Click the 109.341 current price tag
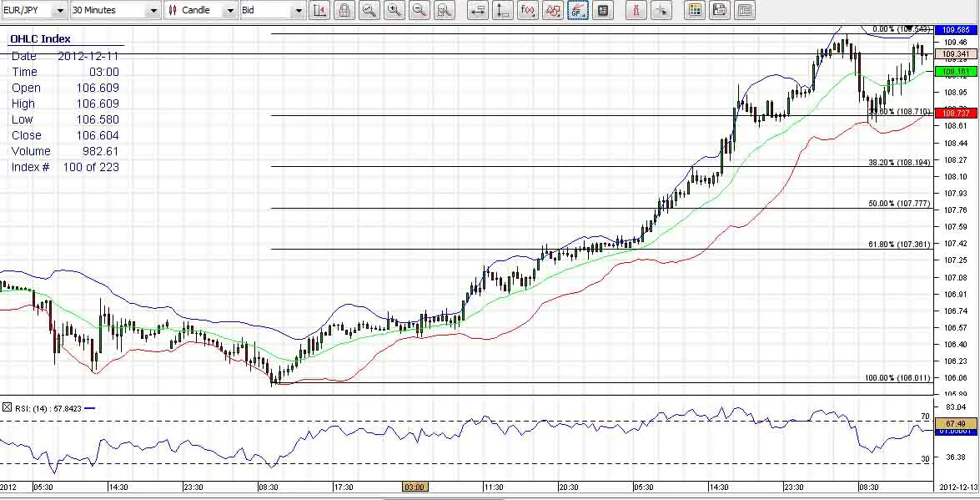980x500 pixels. click(956, 54)
